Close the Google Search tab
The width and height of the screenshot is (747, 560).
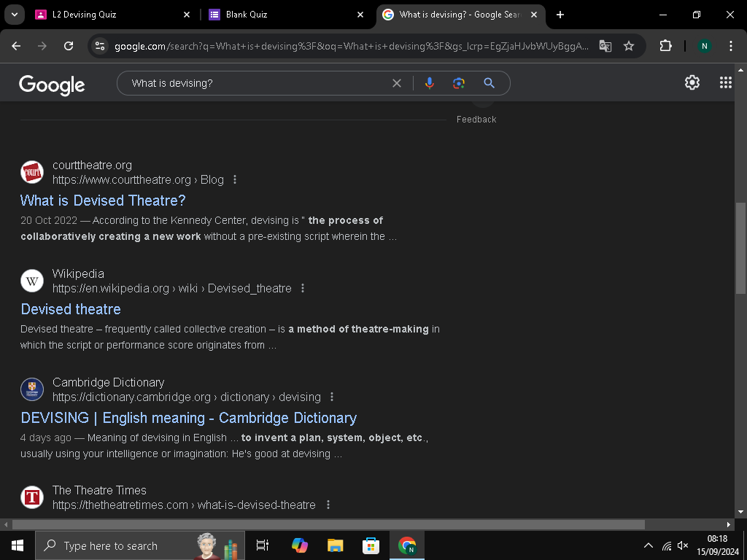[x=534, y=15]
